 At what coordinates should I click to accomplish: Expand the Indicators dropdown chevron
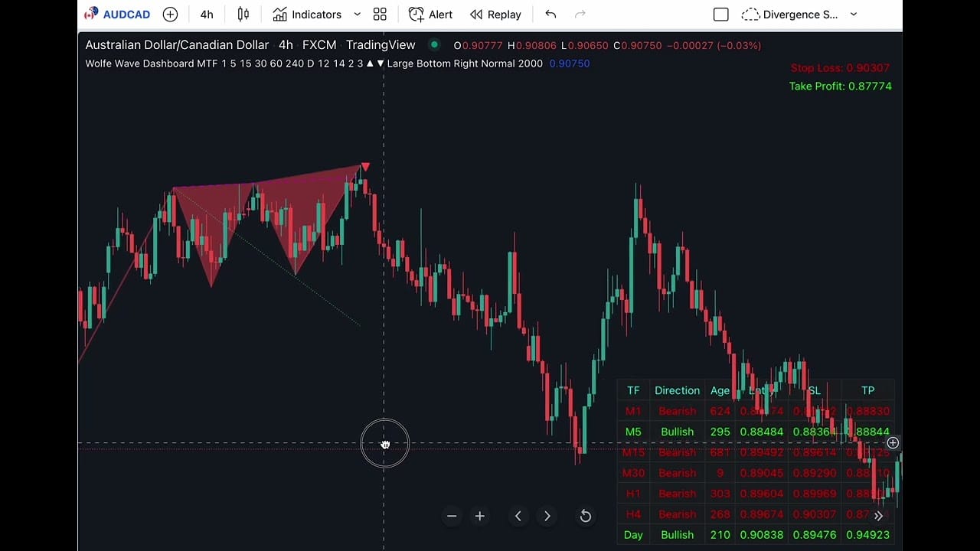coord(356,14)
